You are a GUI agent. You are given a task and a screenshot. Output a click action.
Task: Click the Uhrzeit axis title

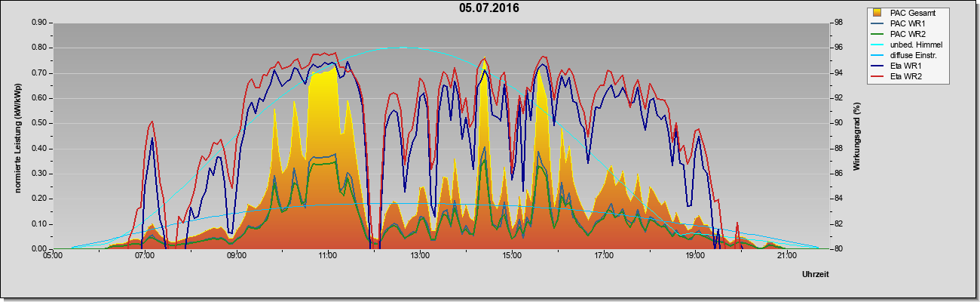pos(815,275)
